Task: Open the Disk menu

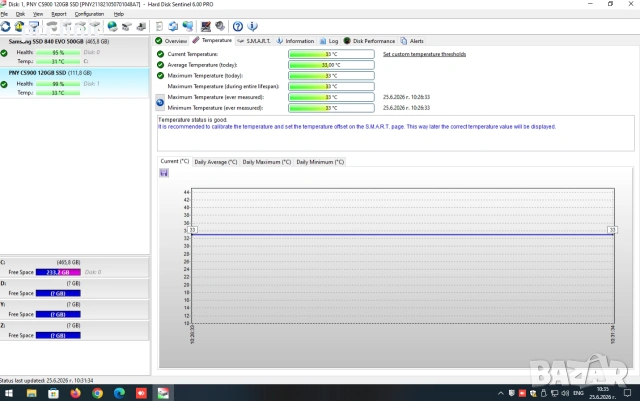Action: click(x=20, y=14)
